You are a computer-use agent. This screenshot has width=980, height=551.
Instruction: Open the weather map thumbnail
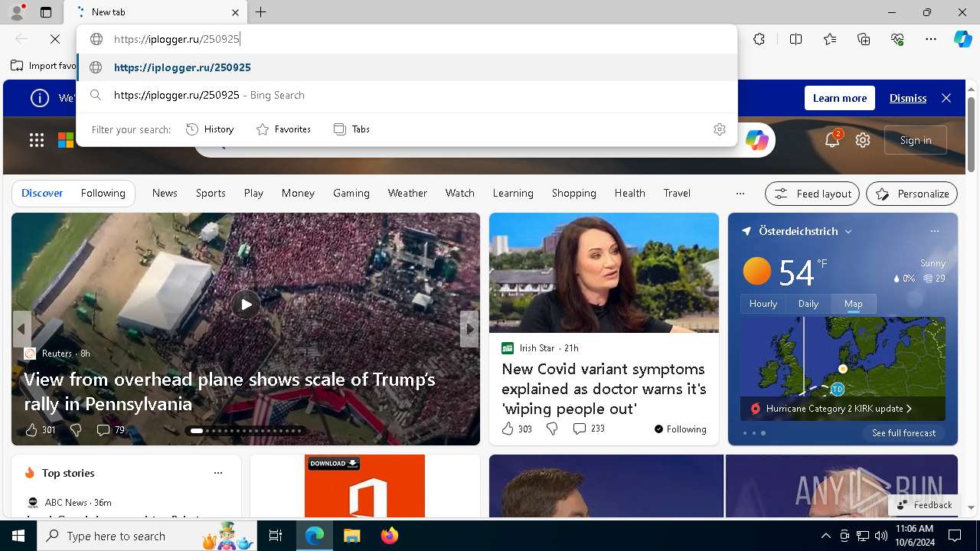click(842, 369)
